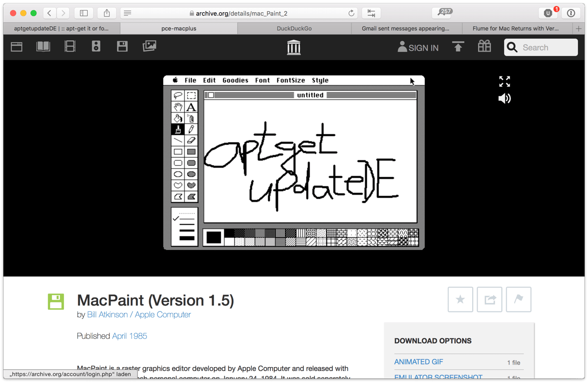This screenshot has width=588, height=382.
Task: Flag this item
Action: coord(519,299)
